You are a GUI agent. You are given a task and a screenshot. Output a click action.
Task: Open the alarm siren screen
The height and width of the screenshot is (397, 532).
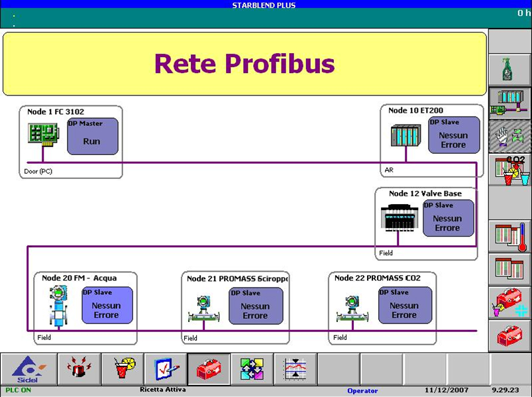(x=80, y=369)
